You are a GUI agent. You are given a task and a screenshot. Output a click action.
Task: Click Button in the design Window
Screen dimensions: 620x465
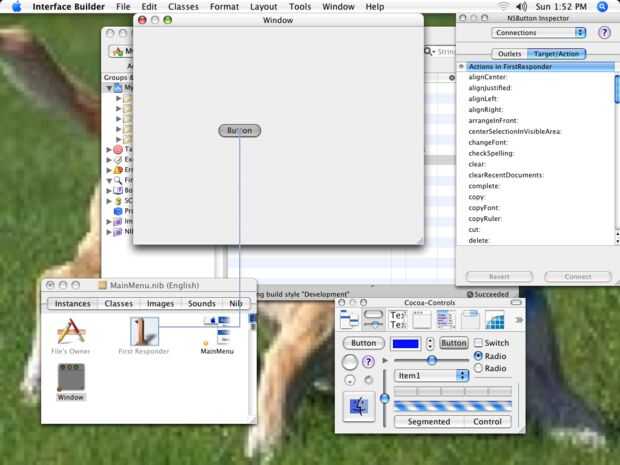(x=240, y=130)
